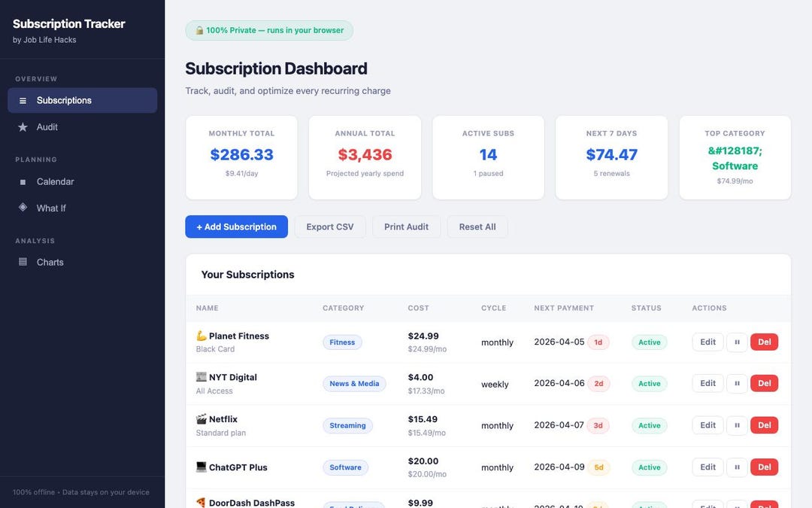Viewport: 812px width, 508px height.
Task: Click the 3d badge for Netflix
Action: click(598, 425)
